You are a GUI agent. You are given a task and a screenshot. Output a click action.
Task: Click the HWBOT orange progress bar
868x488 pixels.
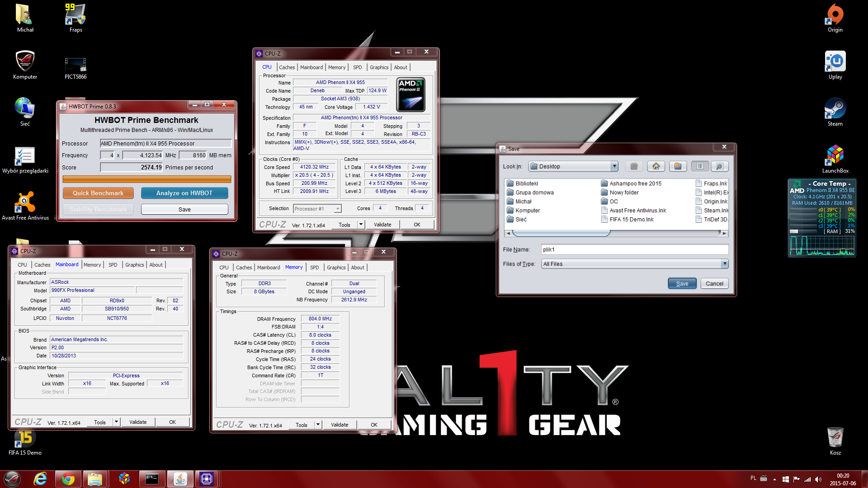146,179
